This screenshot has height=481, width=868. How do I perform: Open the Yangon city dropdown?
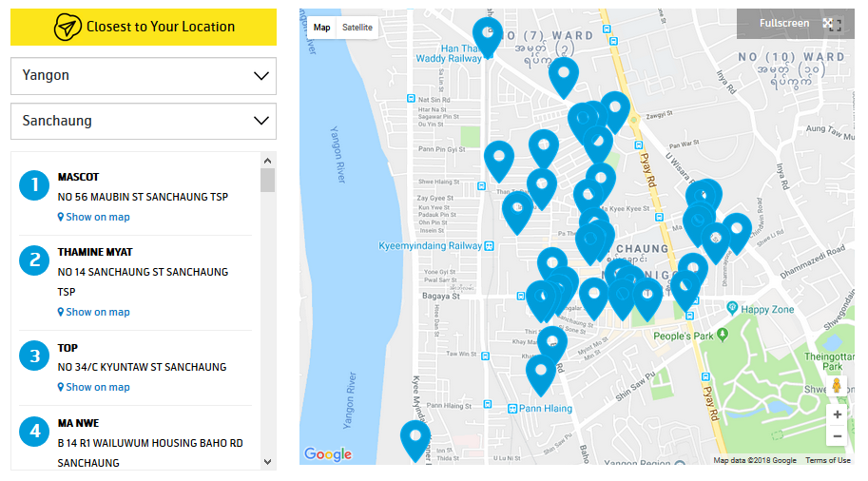coord(144,76)
